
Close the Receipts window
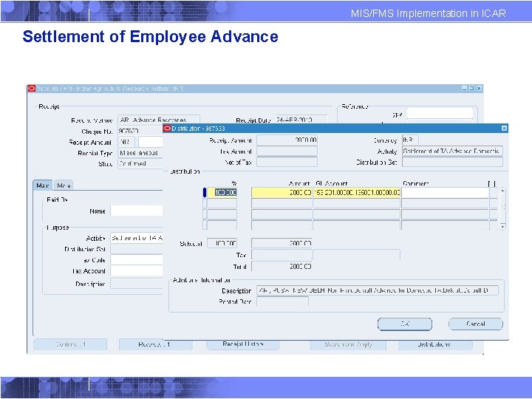click(x=479, y=88)
